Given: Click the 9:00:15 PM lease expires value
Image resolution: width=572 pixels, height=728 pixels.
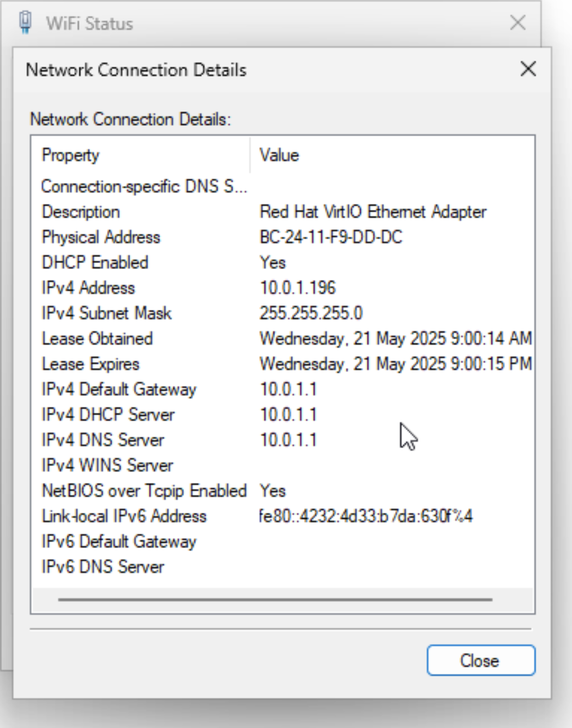Looking at the screenshot, I should tap(395, 364).
